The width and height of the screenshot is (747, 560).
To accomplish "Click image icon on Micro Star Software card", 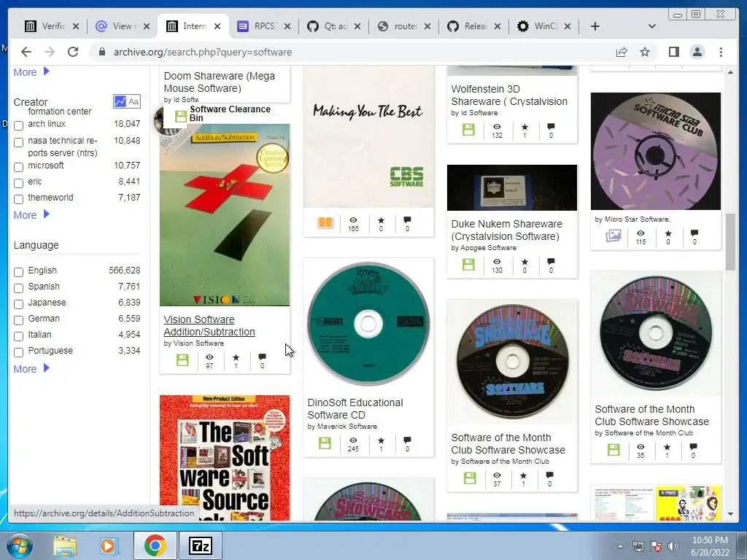I will pyautogui.click(x=613, y=236).
